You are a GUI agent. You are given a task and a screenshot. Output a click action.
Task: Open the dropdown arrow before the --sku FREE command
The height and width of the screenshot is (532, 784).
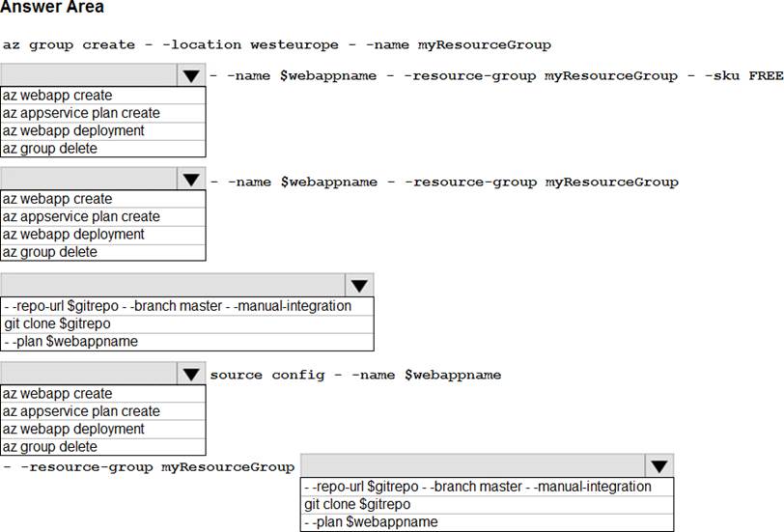191,76
